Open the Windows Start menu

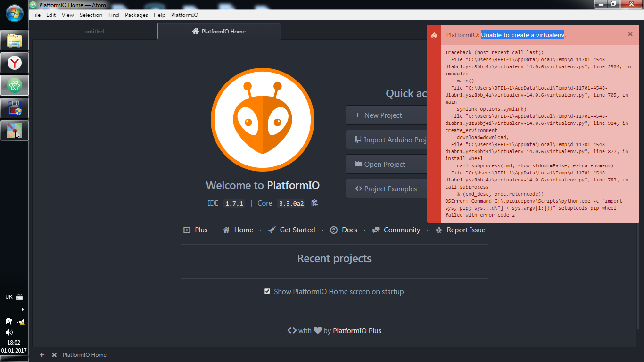click(14, 14)
